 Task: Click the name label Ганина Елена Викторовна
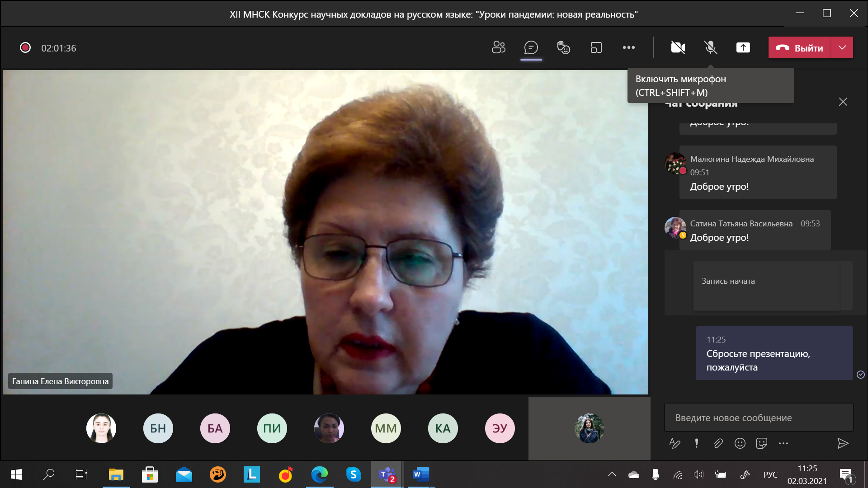click(x=60, y=381)
